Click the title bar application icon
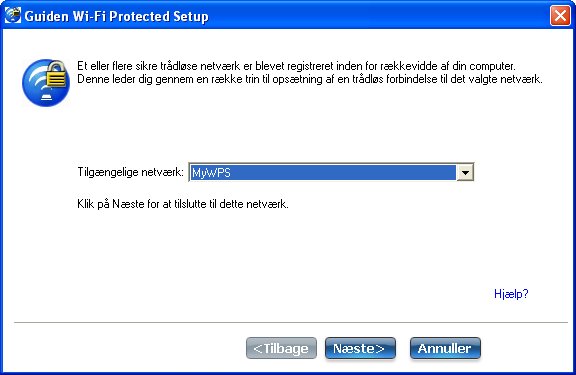The image size is (576, 375). [12, 15]
